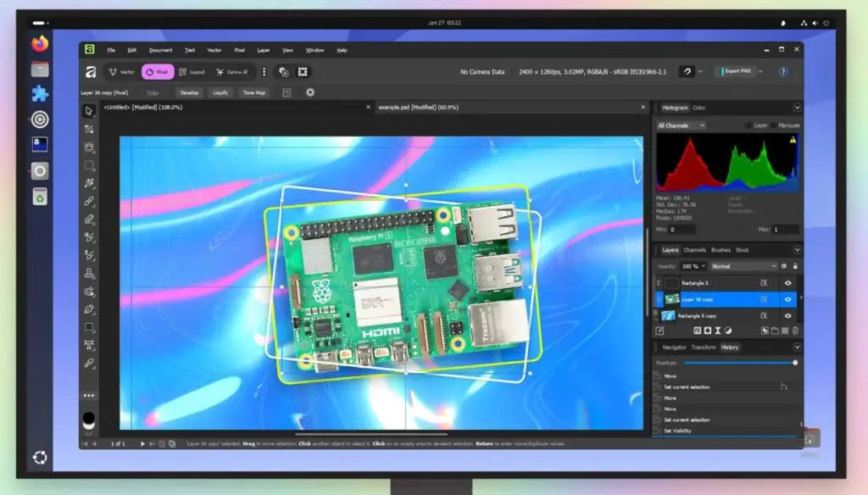
Task: Switch to the Vector studio
Action: pos(122,73)
